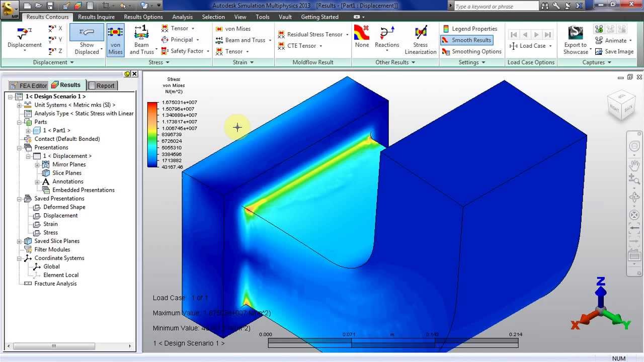
Task: Select Annotations tree item
Action: tap(67, 182)
